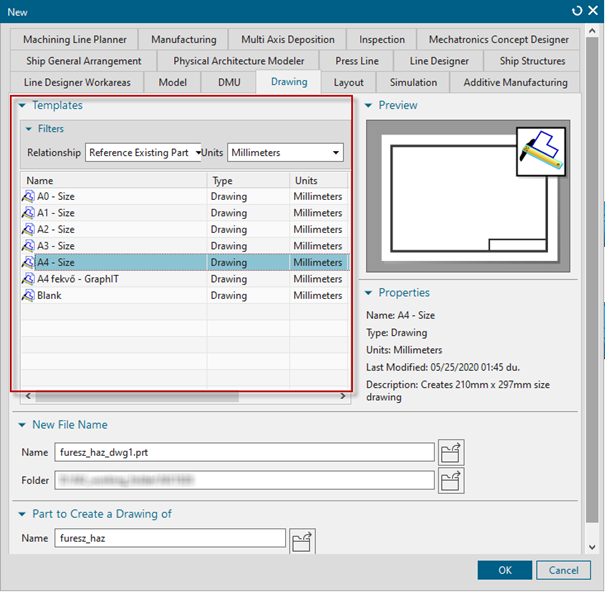Click the new file Name input field
This screenshot has height=592, width=605.
pos(244,453)
